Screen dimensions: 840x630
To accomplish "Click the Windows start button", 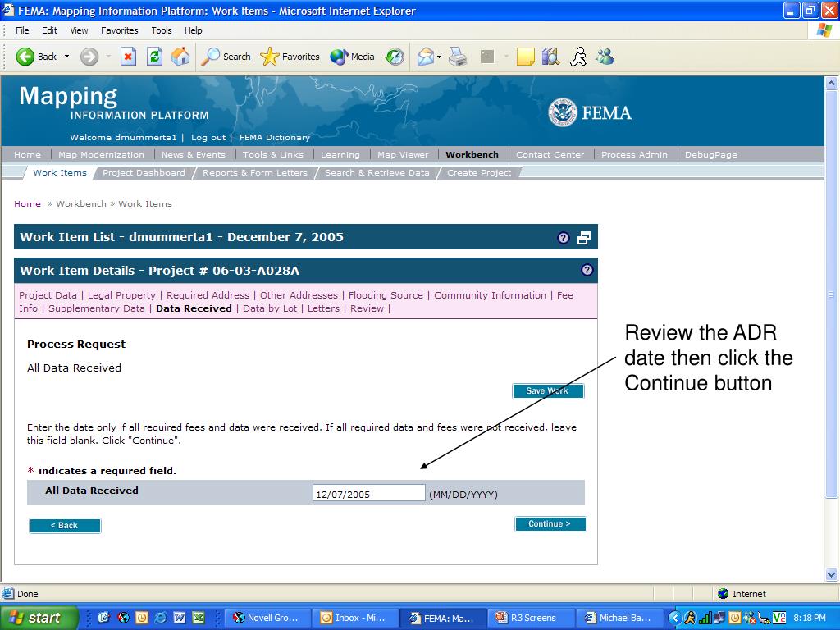I will (39, 618).
